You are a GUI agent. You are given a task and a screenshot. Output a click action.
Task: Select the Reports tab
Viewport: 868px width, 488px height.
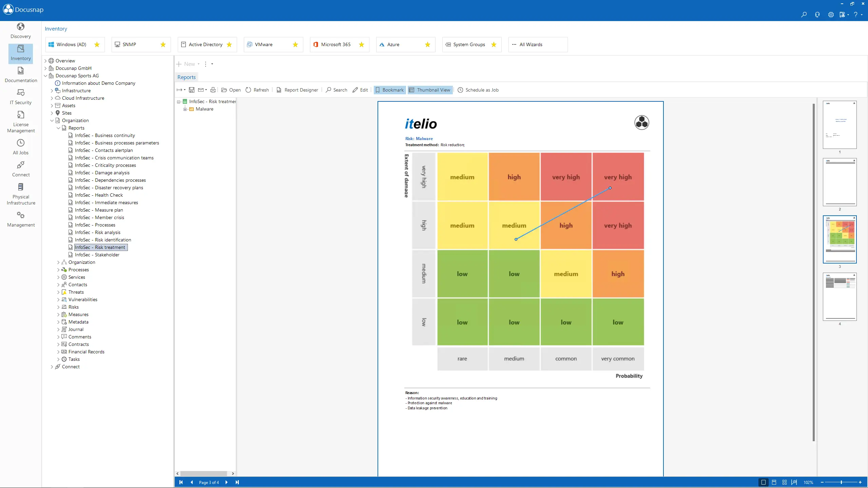[x=186, y=77]
